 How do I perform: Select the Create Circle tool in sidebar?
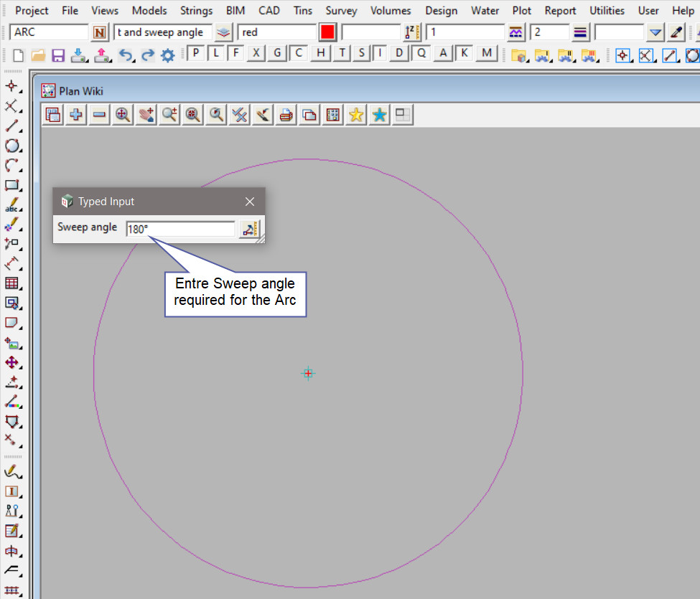(x=12, y=146)
